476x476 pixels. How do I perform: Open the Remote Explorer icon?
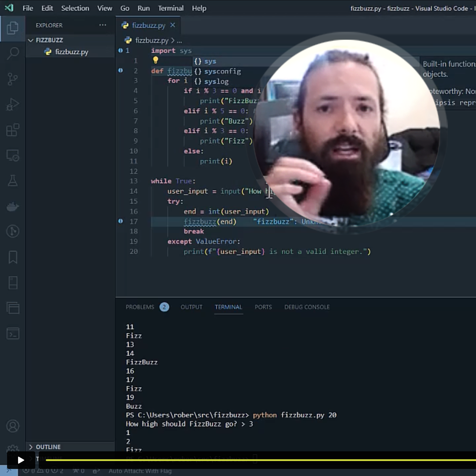(13, 155)
